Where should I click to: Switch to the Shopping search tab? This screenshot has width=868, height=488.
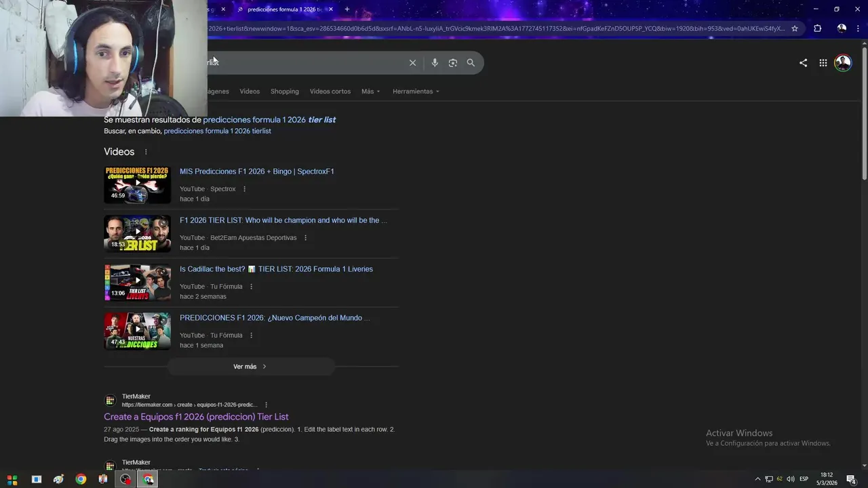click(285, 91)
